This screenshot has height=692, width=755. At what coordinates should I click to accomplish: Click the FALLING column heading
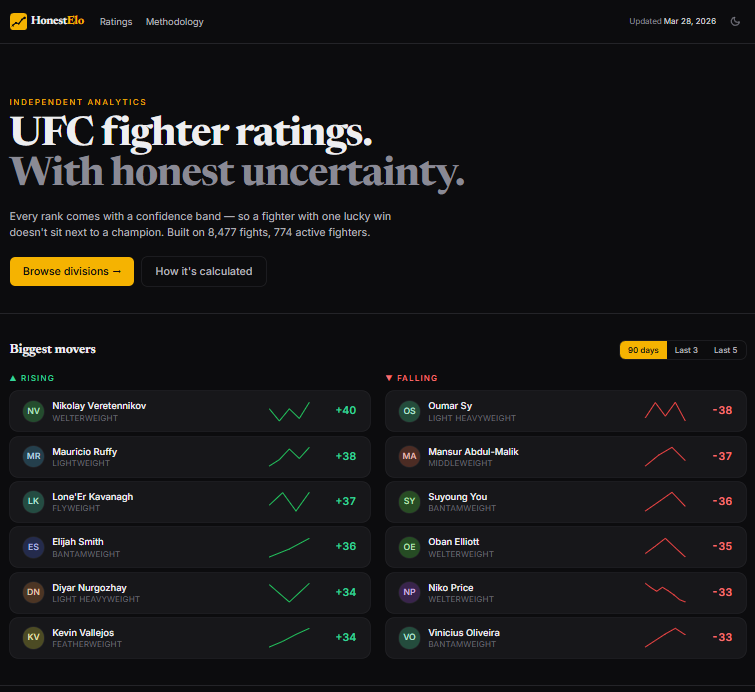coord(412,378)
